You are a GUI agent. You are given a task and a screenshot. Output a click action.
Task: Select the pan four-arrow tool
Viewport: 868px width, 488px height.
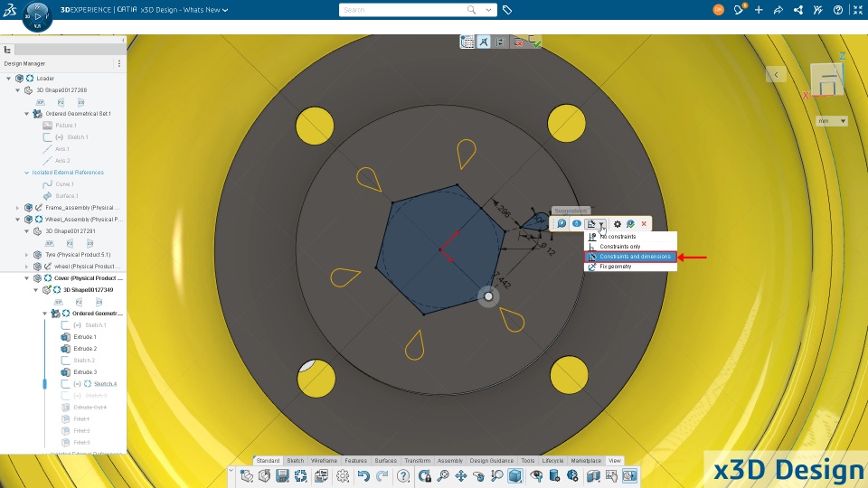click(460, 476)
